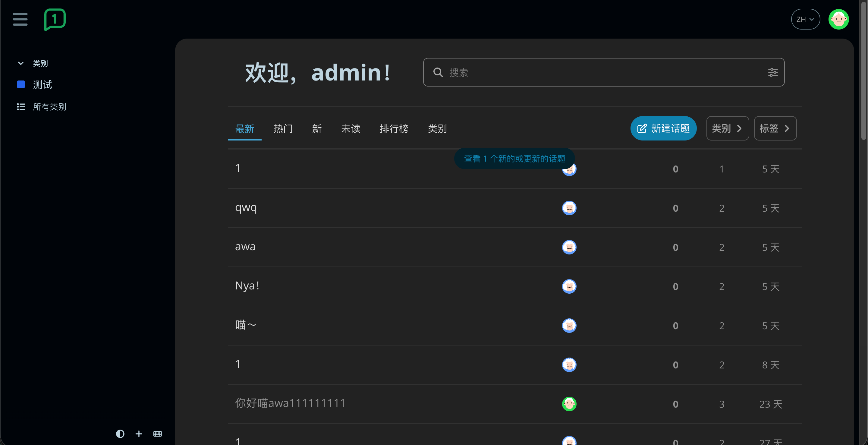Click the avatar in the 8 天 row

pyautogui.click(x=569, y=365)
